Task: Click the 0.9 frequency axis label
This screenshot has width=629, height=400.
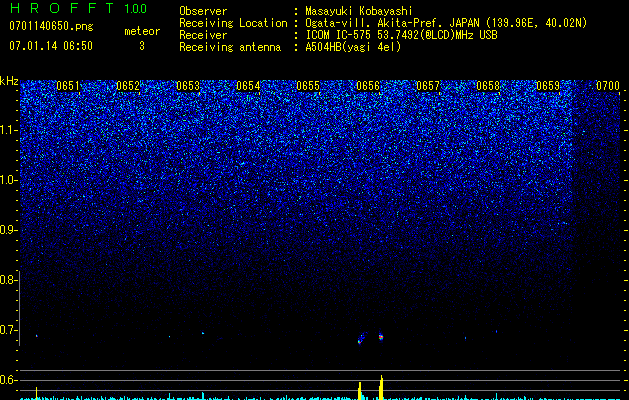Action: pos(8,230)
